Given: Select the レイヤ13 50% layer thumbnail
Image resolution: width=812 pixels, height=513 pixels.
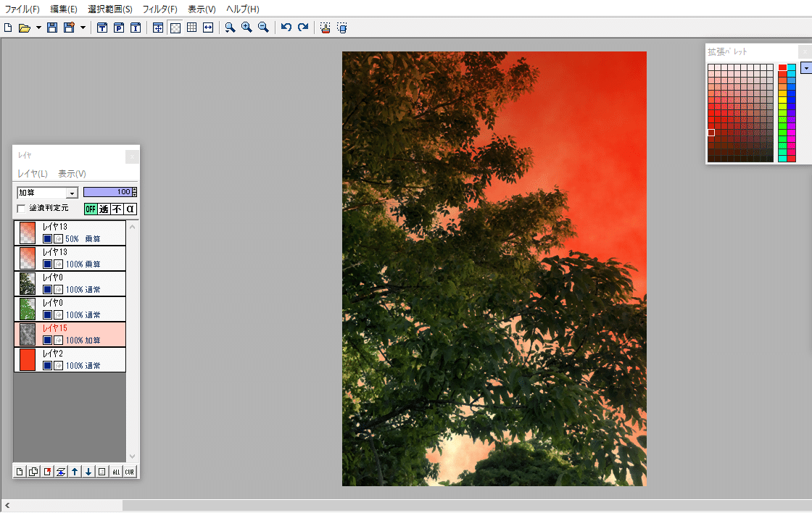Looking at the screenshot, I should click(x=28, y=233).
